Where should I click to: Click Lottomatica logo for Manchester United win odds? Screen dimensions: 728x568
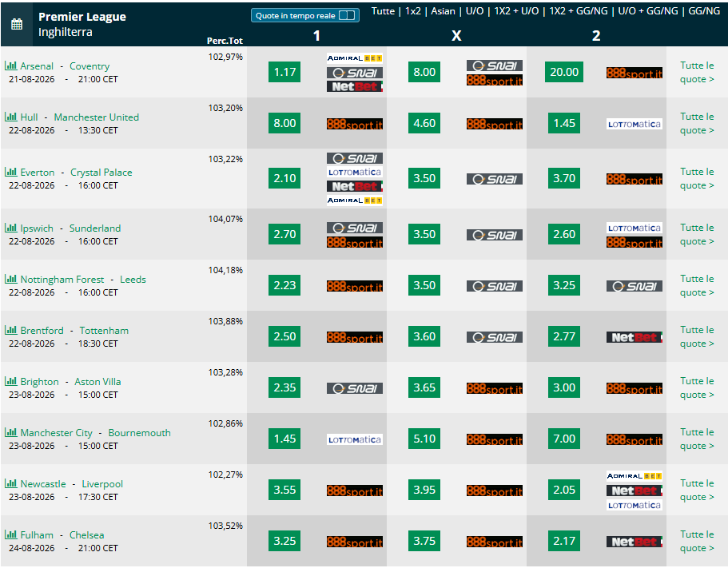(x=635, y=124)
